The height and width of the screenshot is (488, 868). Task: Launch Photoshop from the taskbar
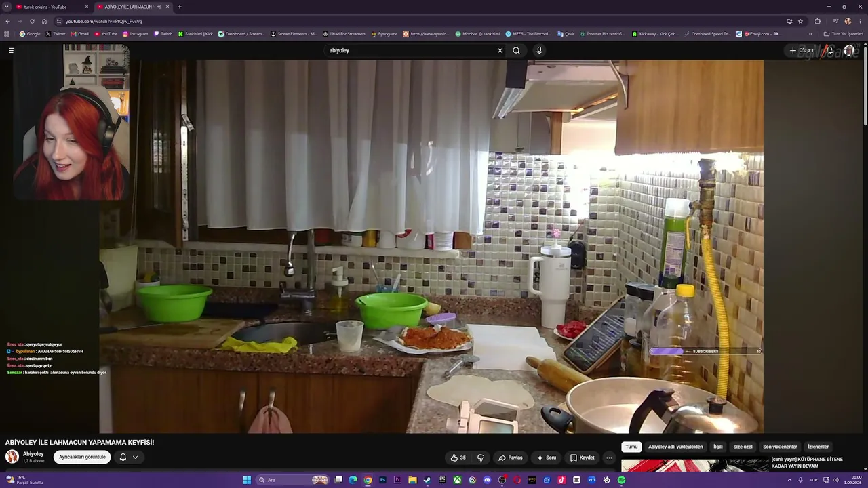pos(382,480)
